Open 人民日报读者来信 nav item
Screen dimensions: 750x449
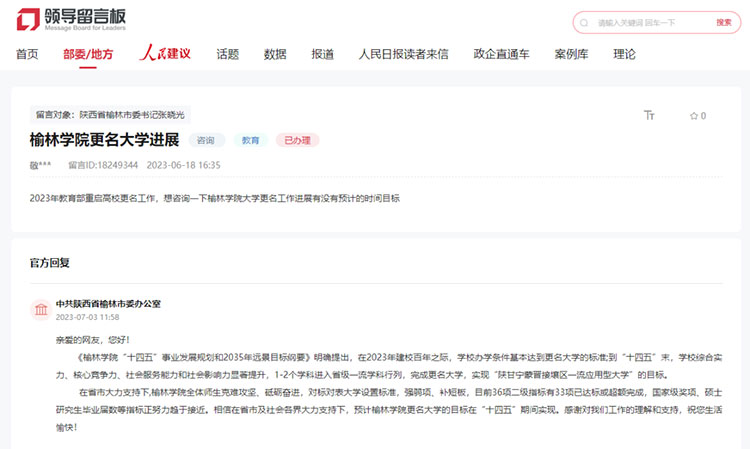(x=404, y=55)
